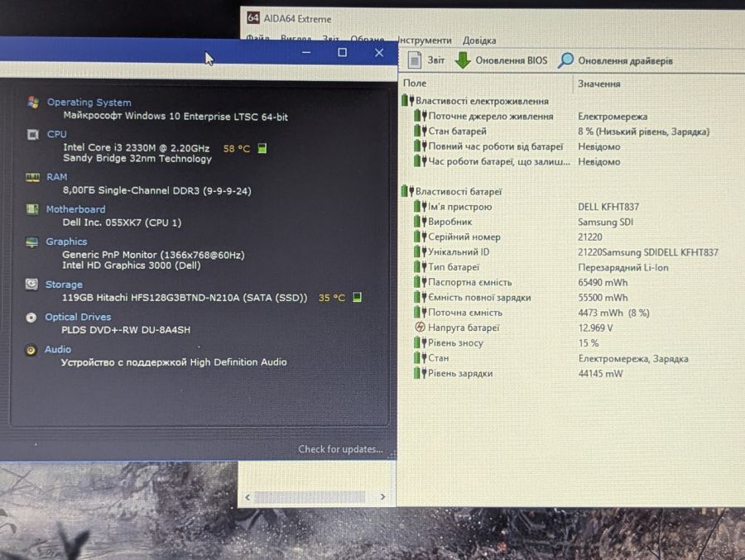Maximize the Speccy window

pos(342,52)
